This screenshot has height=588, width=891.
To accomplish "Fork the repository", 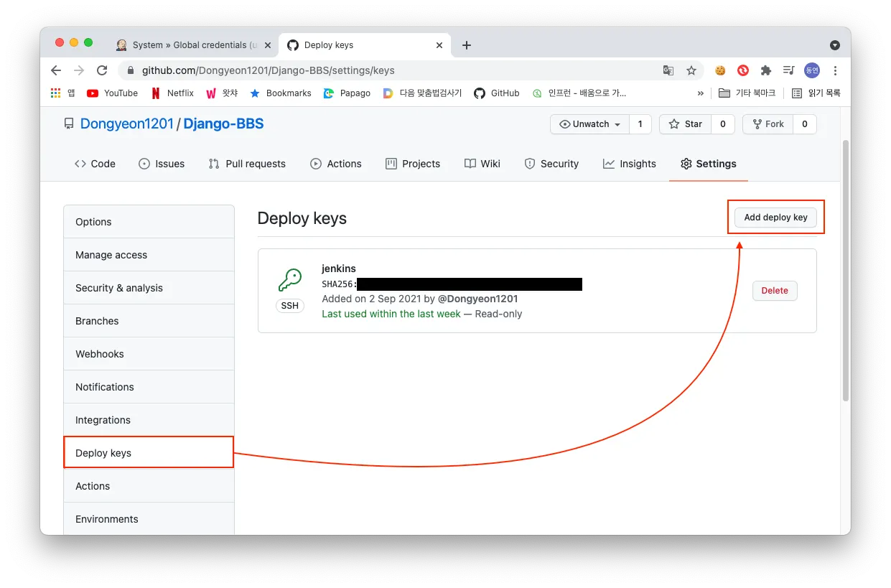I will pos(768,124).
